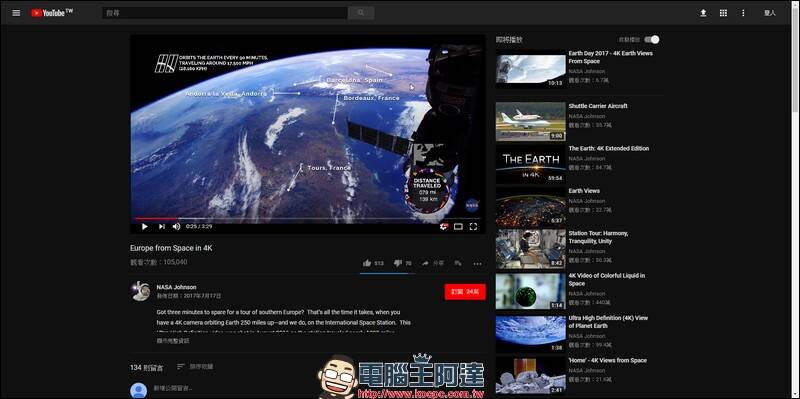Screen dimensions: 800x399
Task: Seek on the video progress bar
Action: click(x=308, y=218)
